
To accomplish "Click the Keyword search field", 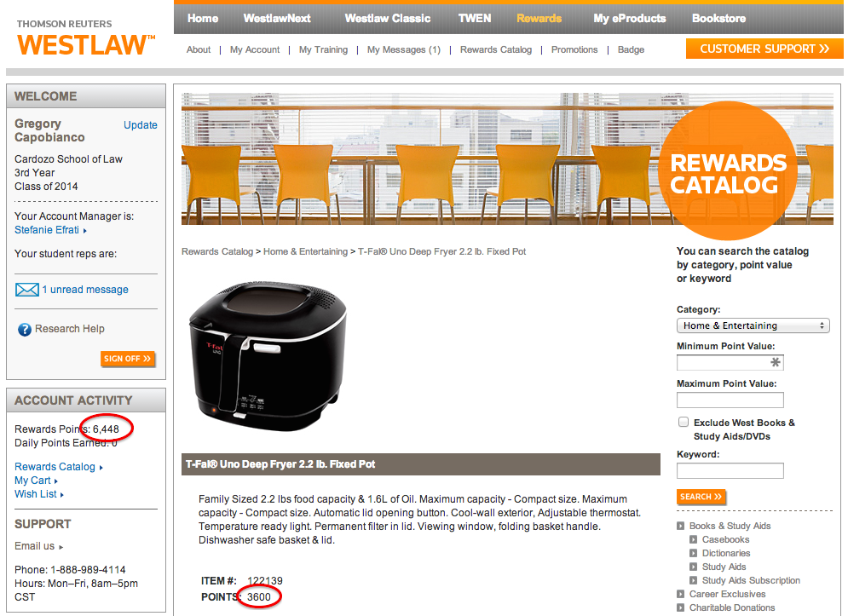I will (x=730, y=470).
